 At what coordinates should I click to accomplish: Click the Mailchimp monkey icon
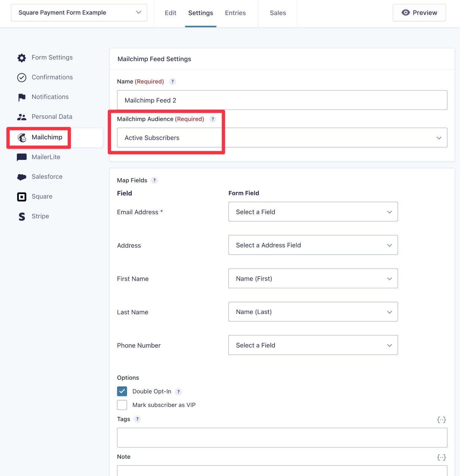coord(22,137)
